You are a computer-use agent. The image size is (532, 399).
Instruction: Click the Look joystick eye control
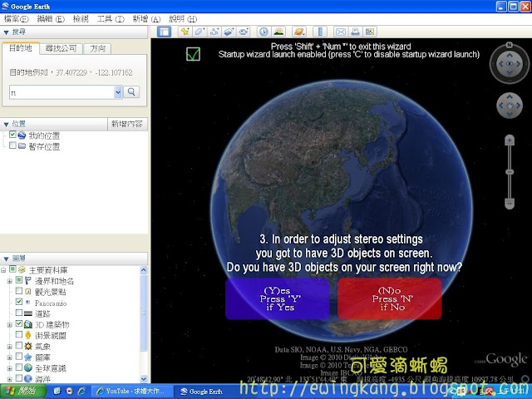pos(510,64)
